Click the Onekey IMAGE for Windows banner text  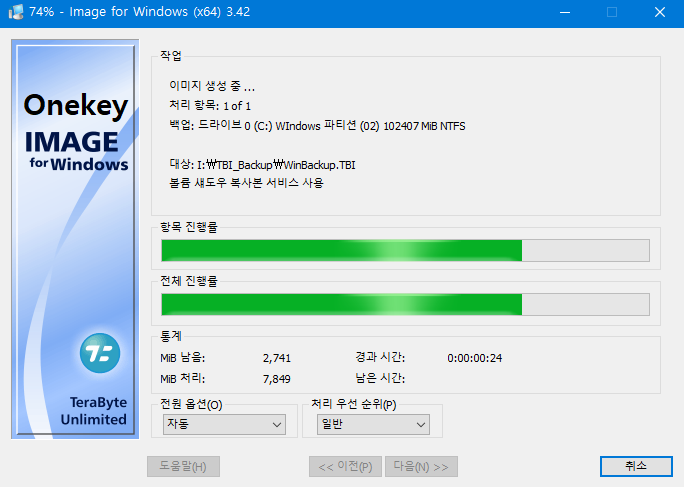76,132
